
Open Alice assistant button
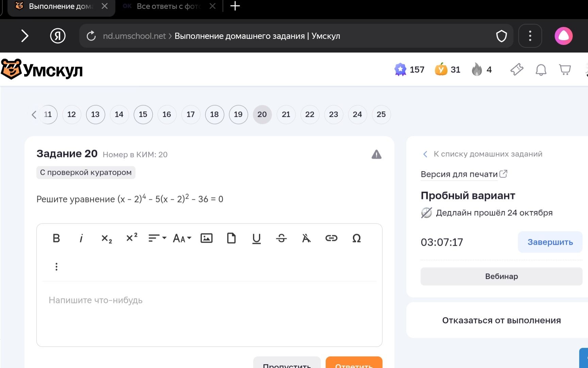click(563, 36)
